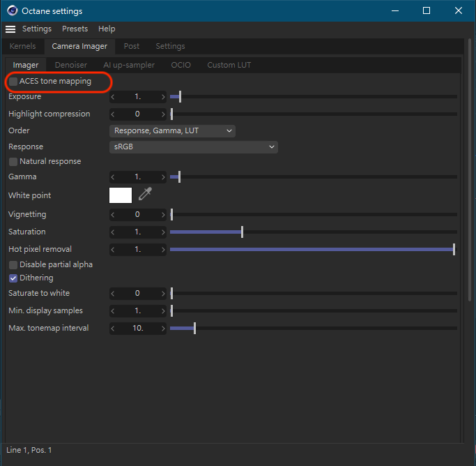Viewport: 476px width, 466px height.
Task: Click the hamburger menu icon
Action: (10, 29)
